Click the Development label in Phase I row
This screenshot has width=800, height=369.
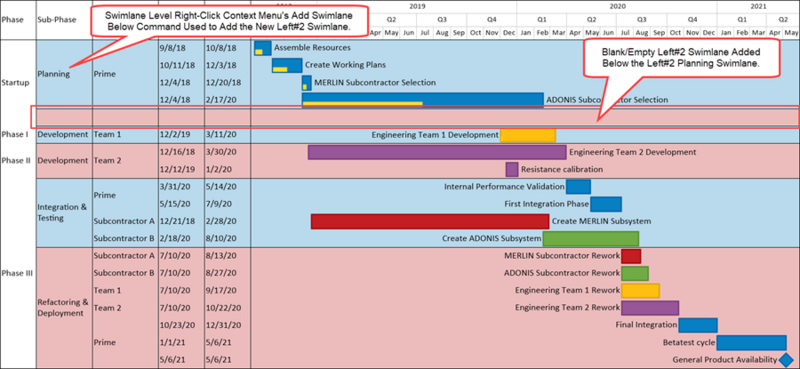(x=63, y=135)
